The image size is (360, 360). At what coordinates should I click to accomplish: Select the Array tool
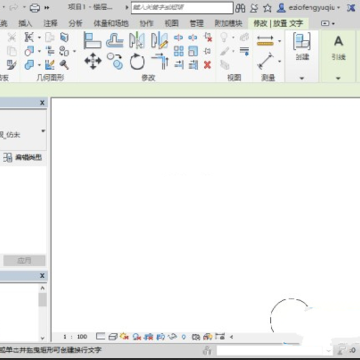[179, 51]
